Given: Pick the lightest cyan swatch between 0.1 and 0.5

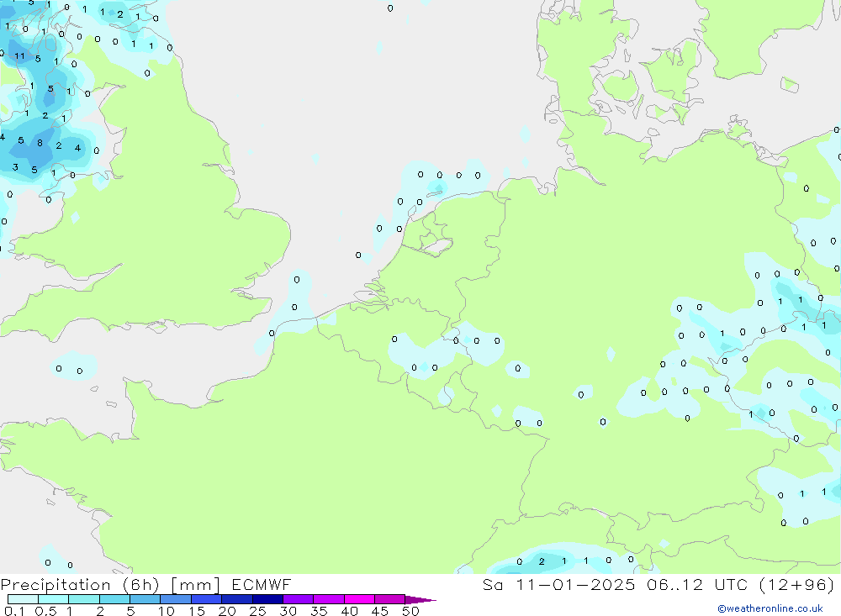Looking at the screenshot, I should pyautogui.click(x=23, y=600).
